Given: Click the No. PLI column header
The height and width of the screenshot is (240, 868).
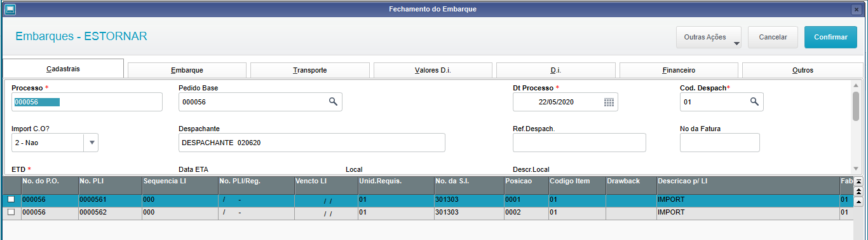Looking at the screenshot, I should (x=110, y=185).
